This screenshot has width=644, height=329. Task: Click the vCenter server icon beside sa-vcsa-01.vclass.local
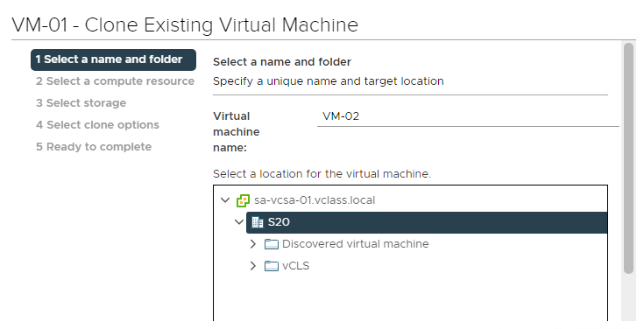tap(243, 200)
